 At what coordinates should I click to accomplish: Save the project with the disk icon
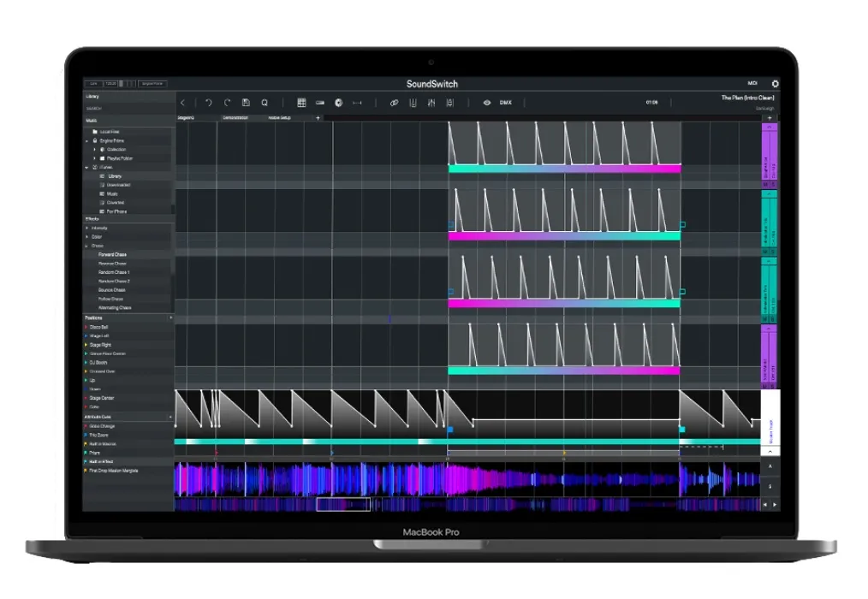[x=246, y=103]
